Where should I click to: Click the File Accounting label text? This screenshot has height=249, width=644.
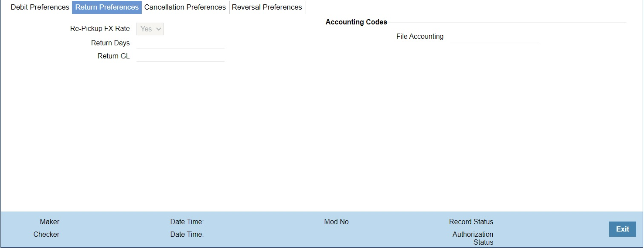pyautogui.click(x=419, y=37)
